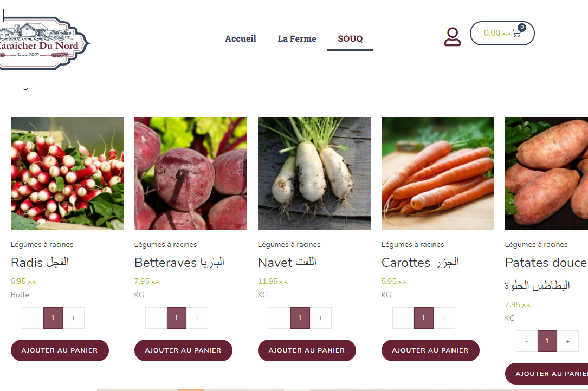The height and width of the screenshot is (391, 588).
Task: Open the La Ferme menu item
Action: [296, 38]
